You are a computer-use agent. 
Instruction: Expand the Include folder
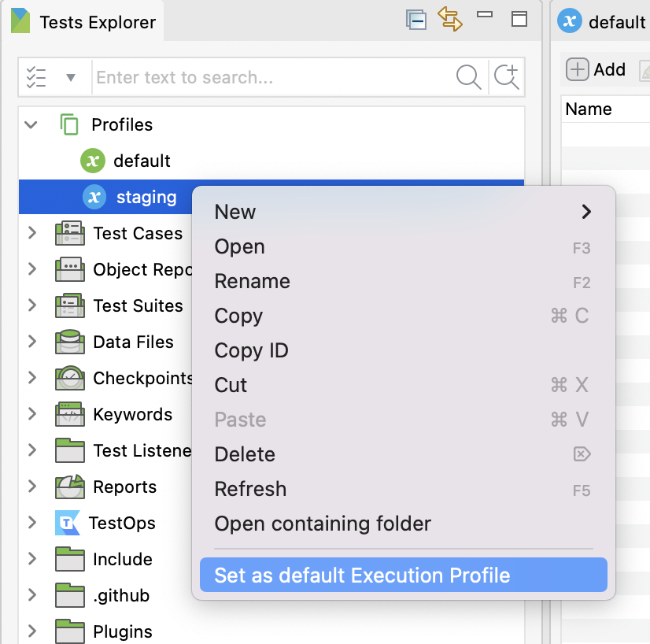click(x=32, y=559)
